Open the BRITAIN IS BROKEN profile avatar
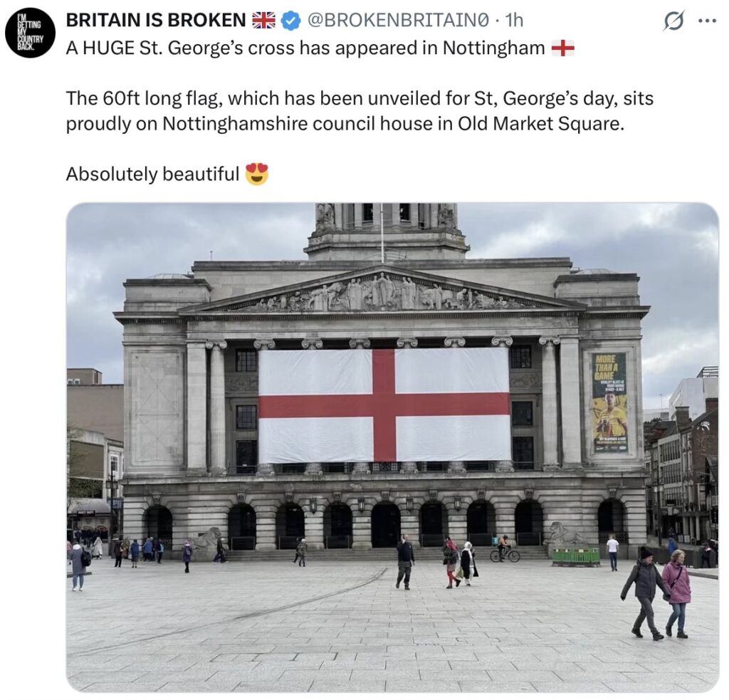 pos(30,33)
